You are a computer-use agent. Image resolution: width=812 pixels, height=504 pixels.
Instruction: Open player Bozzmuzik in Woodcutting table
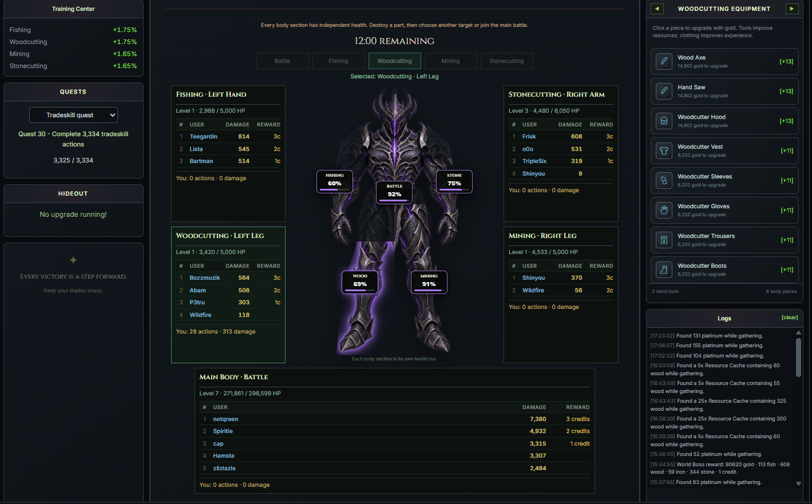(x=205, y=278)
